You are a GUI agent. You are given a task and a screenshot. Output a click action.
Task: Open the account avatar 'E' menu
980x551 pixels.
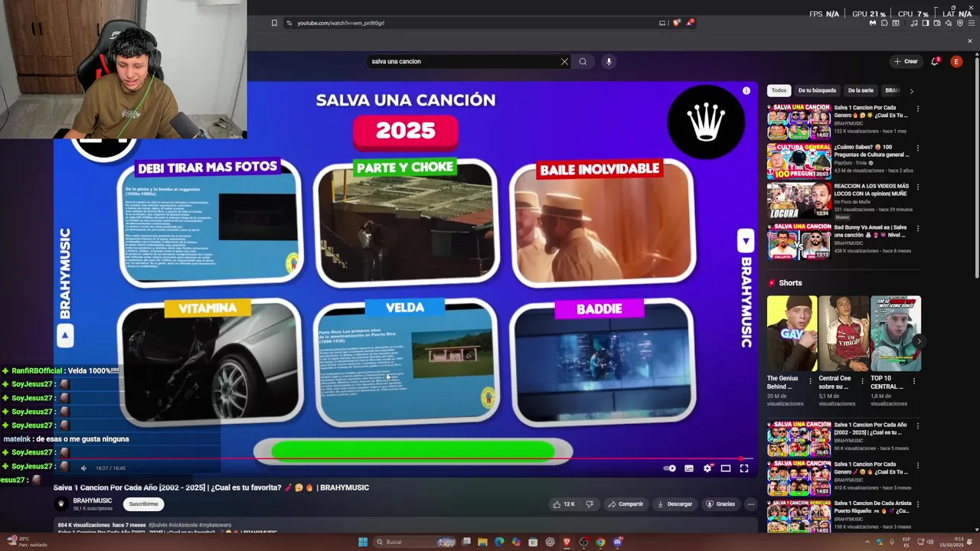click(x=956, y=61)
